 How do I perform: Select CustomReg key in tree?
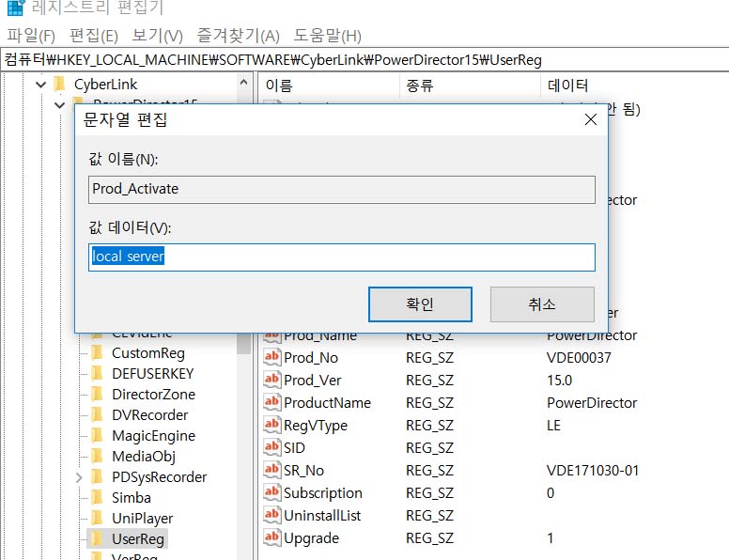148,353
